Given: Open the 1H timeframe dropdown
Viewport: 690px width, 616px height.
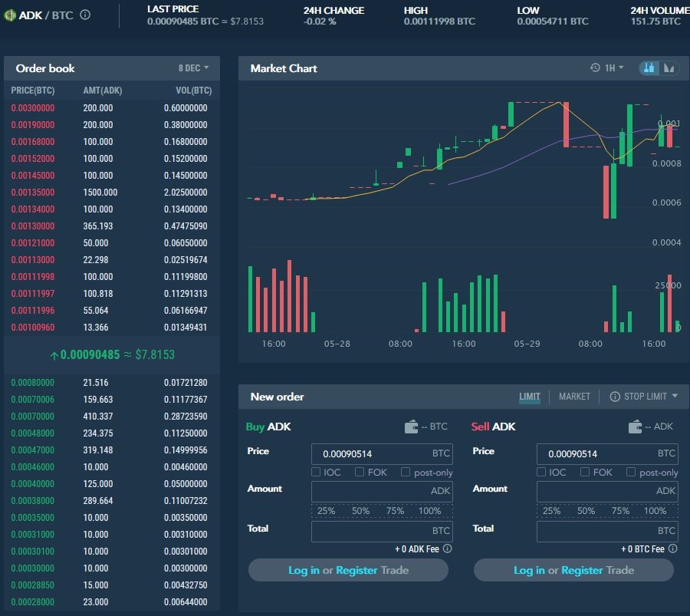Looking at the screenshot, I should 614,68.
